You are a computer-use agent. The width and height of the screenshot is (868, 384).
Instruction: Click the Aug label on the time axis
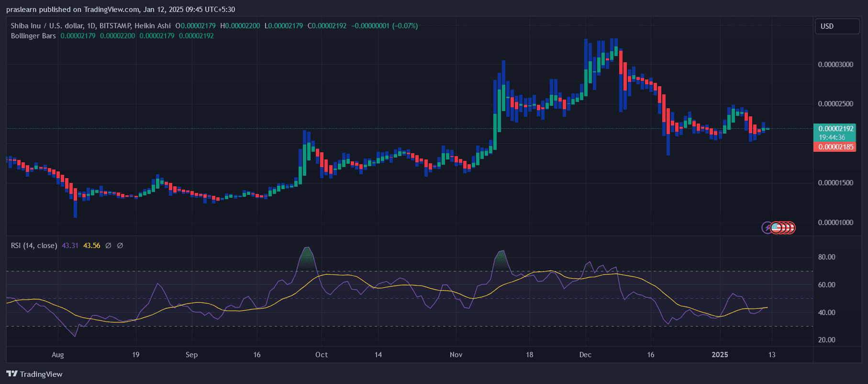tap(57, 355)
